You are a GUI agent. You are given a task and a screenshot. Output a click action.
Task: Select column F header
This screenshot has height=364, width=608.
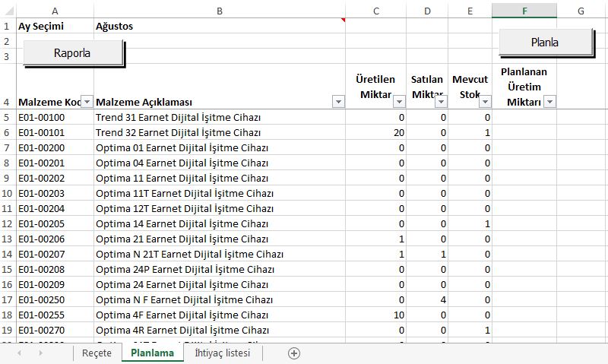524,11
